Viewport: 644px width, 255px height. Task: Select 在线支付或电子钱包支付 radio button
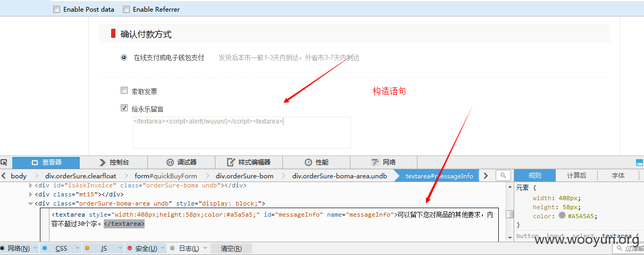click(124, 57)
